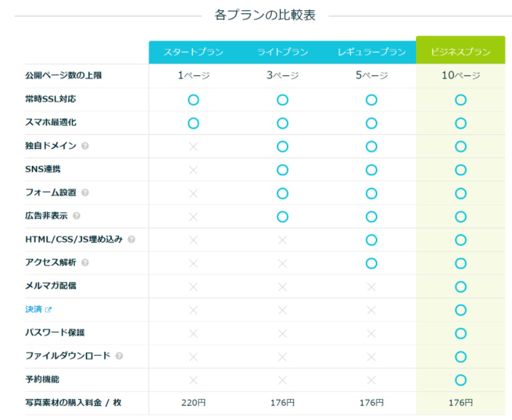Click the 各プランの比較表 heading
512x420 pixels.
(265, 15)
